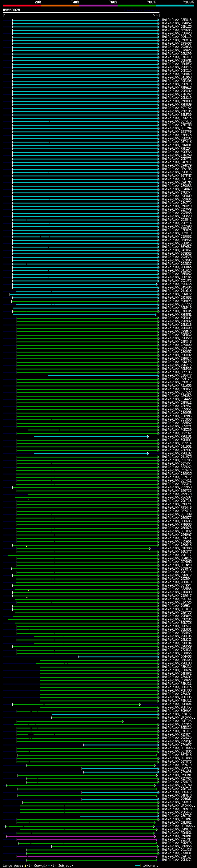Click the red 20% identity legend segment

click(x=22, y=6)
